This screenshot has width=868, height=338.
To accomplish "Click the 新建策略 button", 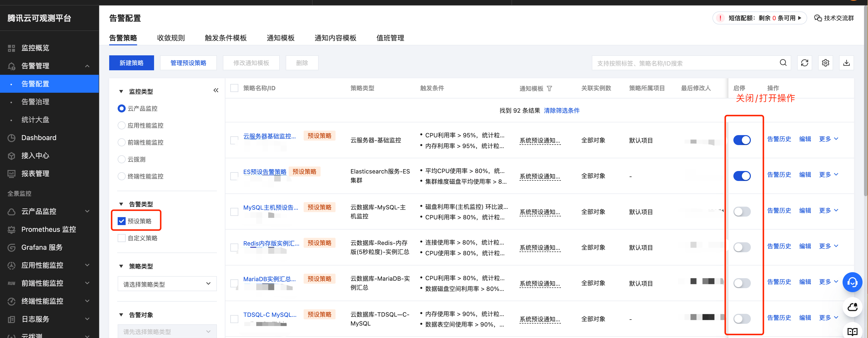I will (x=131, y=63).
